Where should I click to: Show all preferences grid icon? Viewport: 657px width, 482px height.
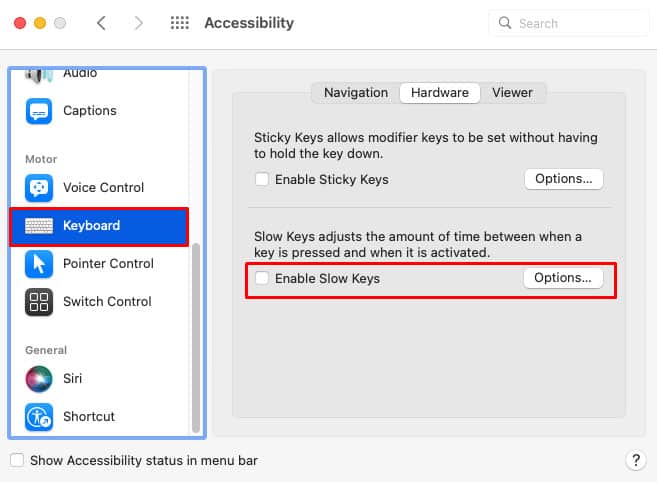pyautogui.click(x=180, y=23)
